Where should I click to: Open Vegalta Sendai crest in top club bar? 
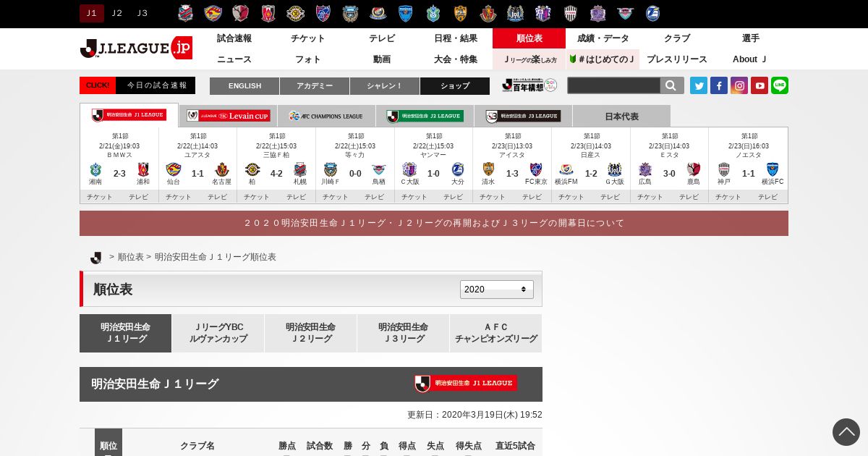[x=213, y=13]
